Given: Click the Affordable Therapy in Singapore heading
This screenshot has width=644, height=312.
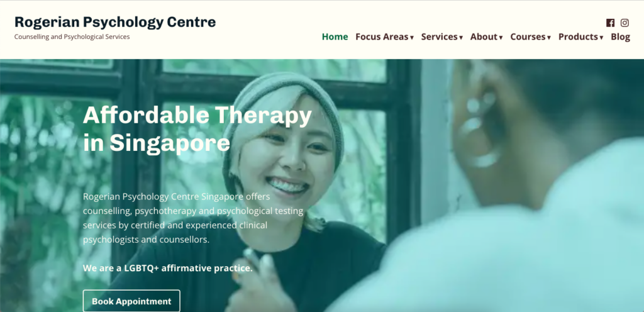Looking at the screenshot, I should (x=197, y=128).
